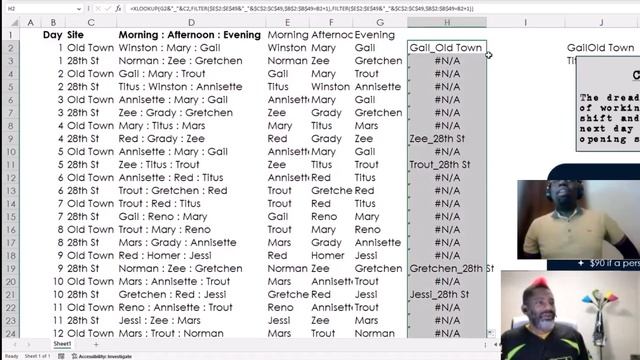640x360 pixels.
Task: Select column E header
Action: [287, 22]
